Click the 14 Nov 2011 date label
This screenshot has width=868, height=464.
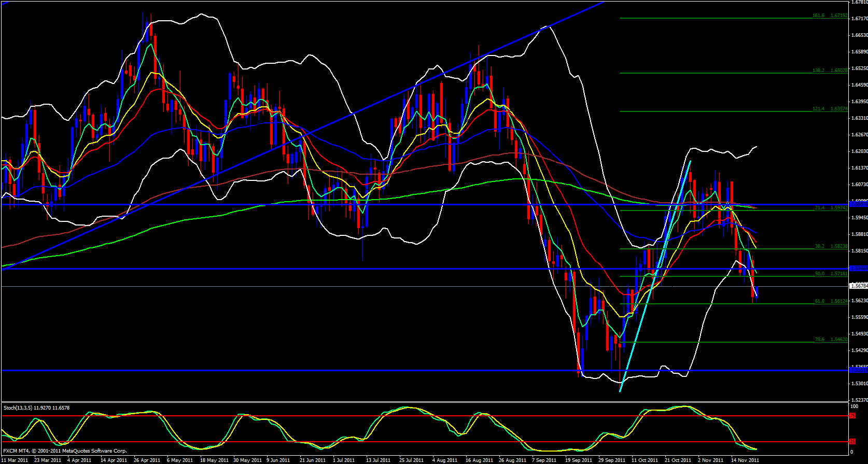click(745, 460)
